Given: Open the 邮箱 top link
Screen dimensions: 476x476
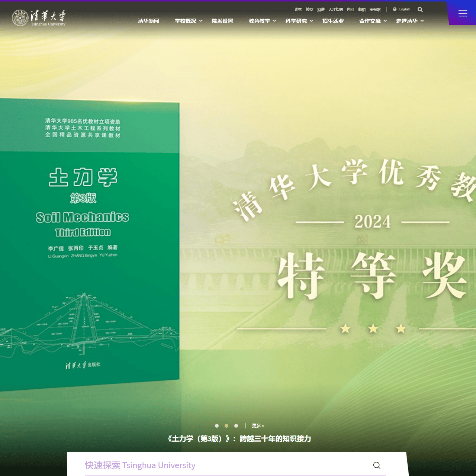Looking at the screenshot, I should [x=362, y=10].
